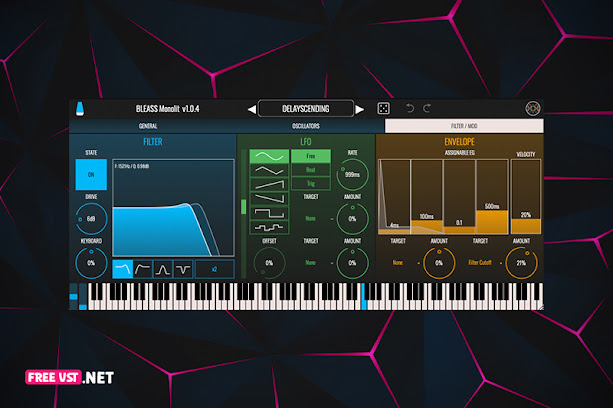The image size is (613, 408).
Task: Open the DELAYSCENDING preset selector
Action: click(x=306, y=109)
